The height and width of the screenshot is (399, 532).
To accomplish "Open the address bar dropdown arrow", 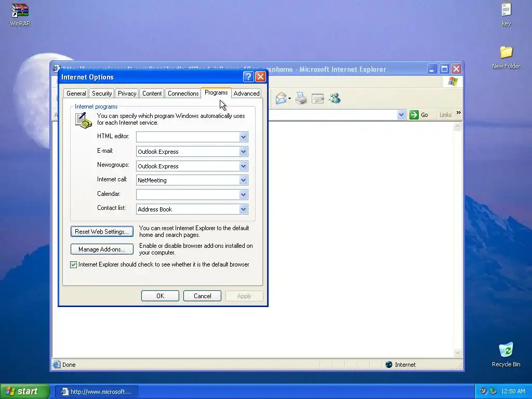I will pyautogui.click(x=401, y=115).
